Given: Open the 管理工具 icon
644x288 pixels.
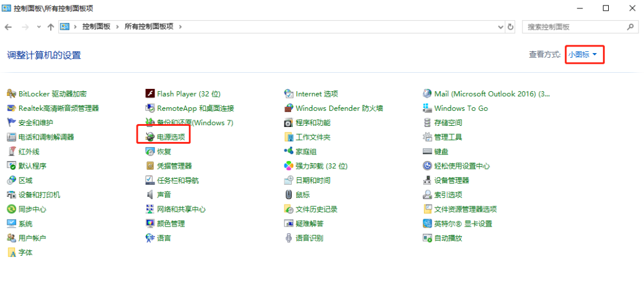Looking at the screenshot, I should point(427,137).
